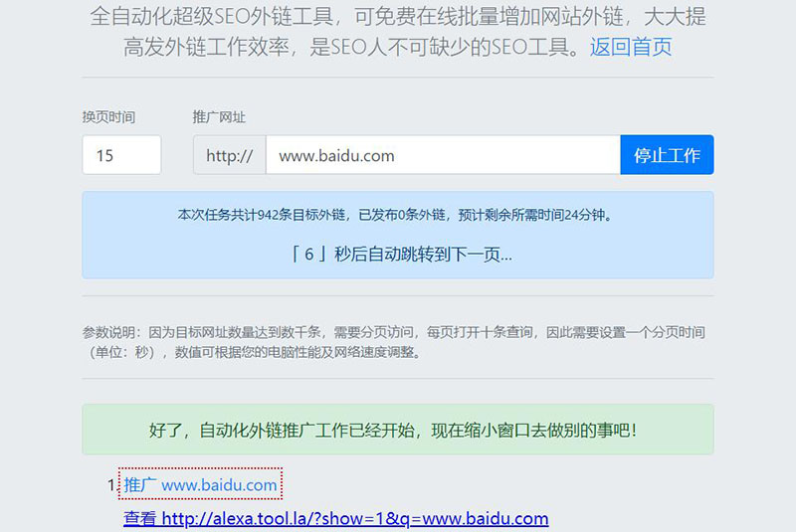Click the 「6」秒后自动跳转到下一页 countdown text
Viewport: 796px width, 532px height.
coord(400,255)
